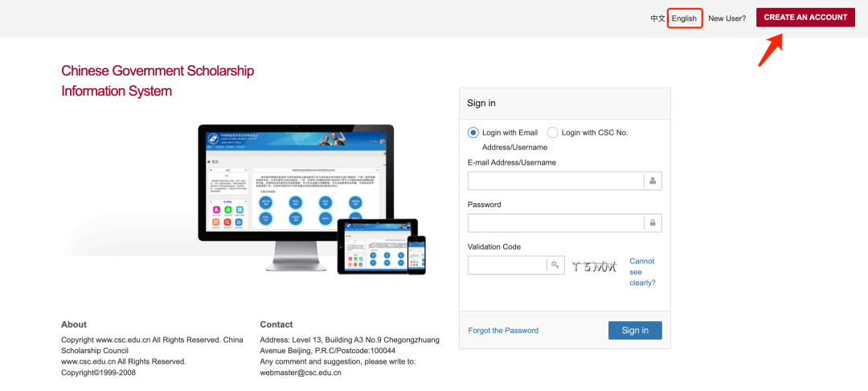Click the Copyright©1999-2008 text
868x391 pixels.
[x=99, y=373]
